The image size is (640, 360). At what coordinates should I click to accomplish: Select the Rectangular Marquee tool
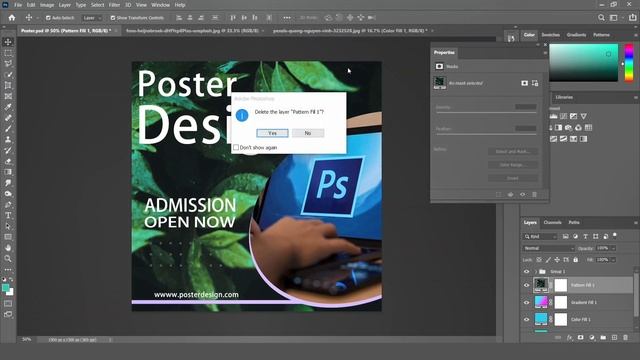tap(8, 53)
